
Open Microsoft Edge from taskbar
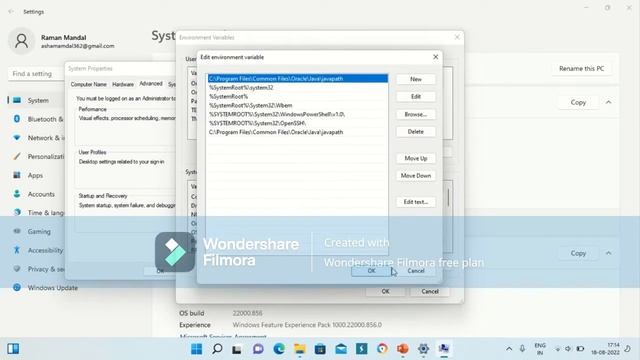[x=279, y=349]
